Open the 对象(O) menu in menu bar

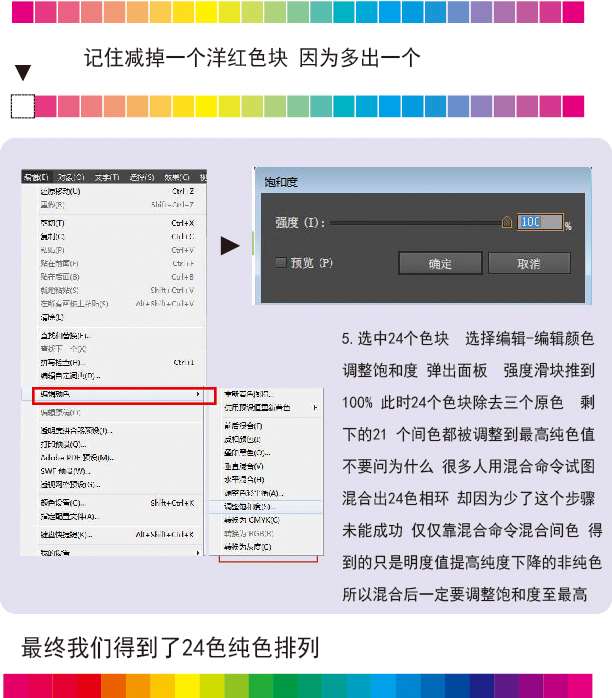(x=71, y=177)
